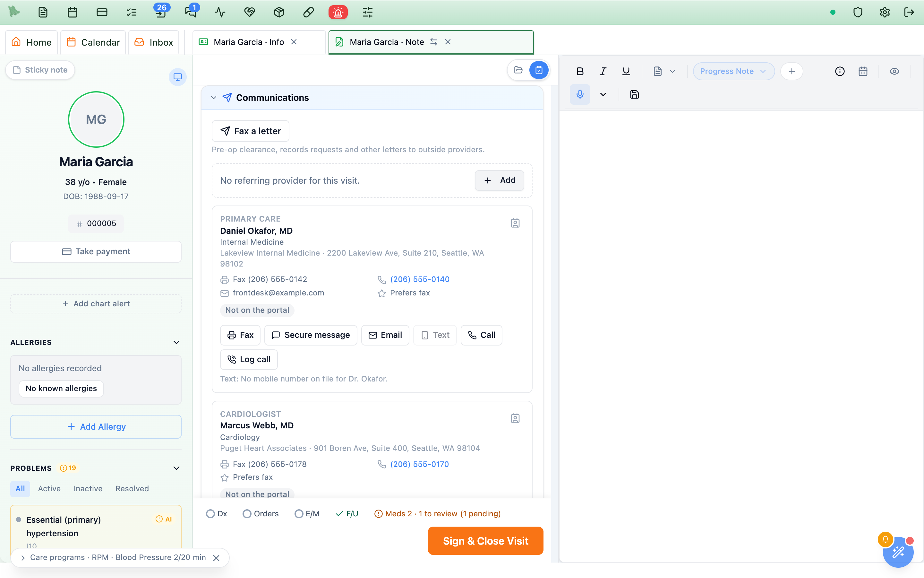The width and height of the screenshot is (924, 578).
Task: Click the shield security icon
Action: (x=858, y=12)
